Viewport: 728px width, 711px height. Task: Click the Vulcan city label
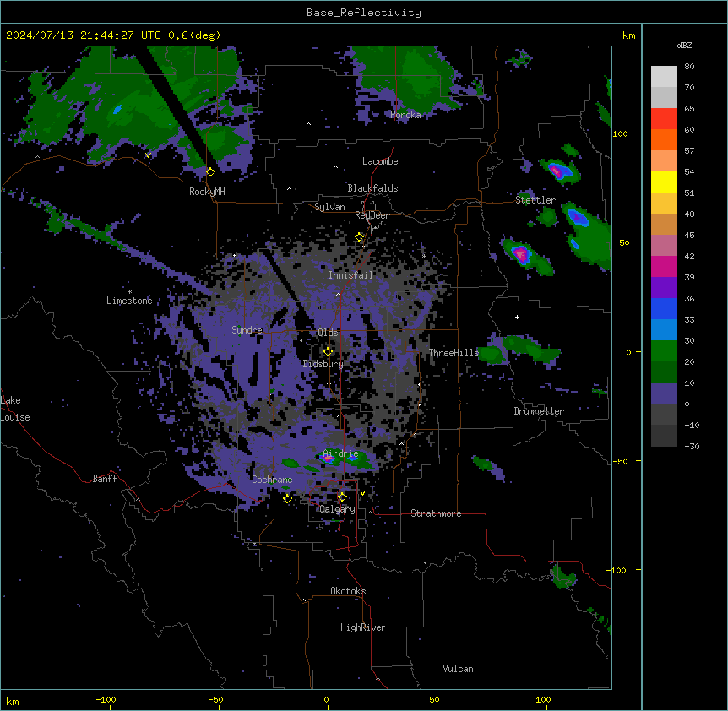[459, 669]
